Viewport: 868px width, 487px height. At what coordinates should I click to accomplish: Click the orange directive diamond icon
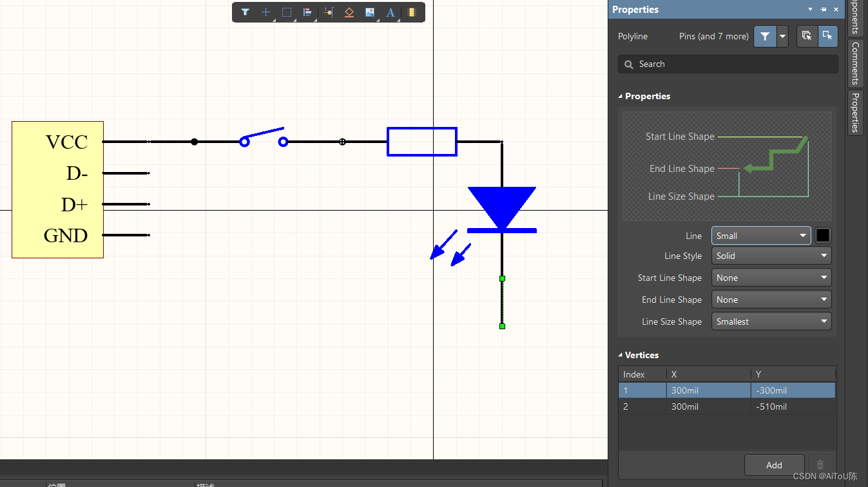pyautogui.click(x=349, y=12)
